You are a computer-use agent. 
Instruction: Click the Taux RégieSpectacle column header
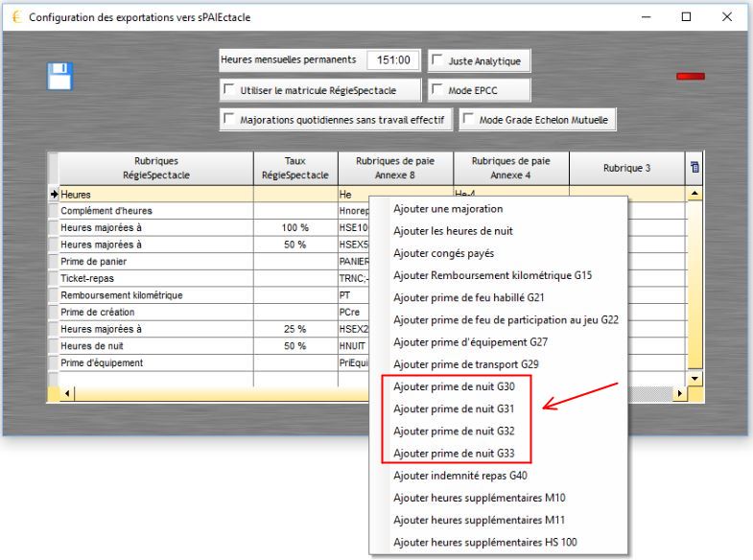295,168
